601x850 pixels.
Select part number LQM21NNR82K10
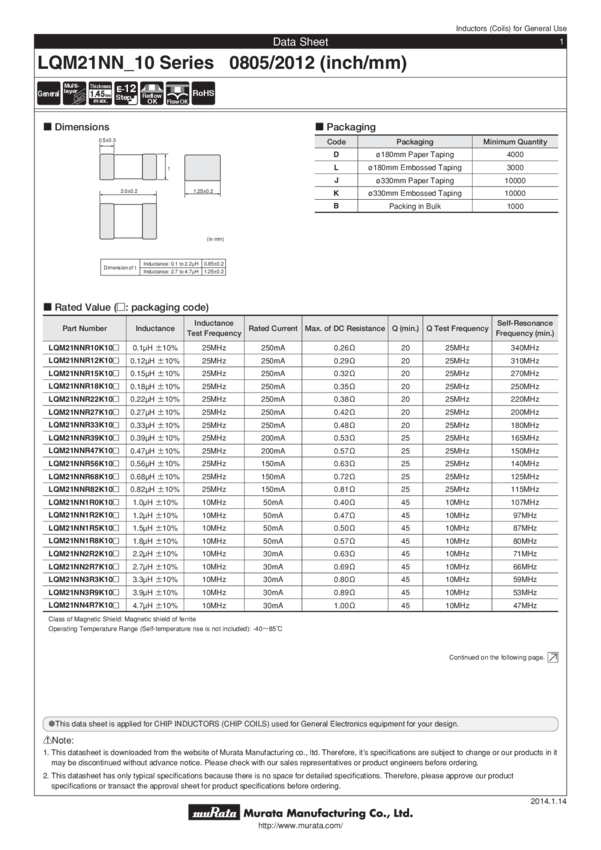[x=83, y=489]
